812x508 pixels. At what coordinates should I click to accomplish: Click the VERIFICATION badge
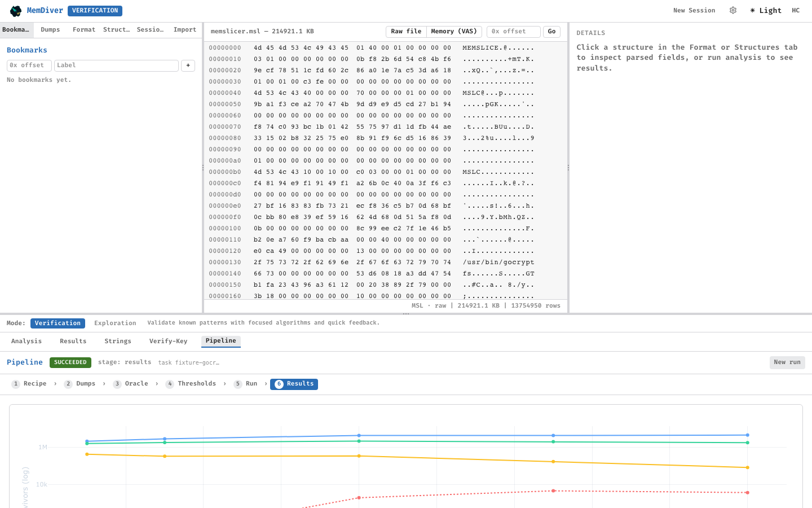[95, 11]
